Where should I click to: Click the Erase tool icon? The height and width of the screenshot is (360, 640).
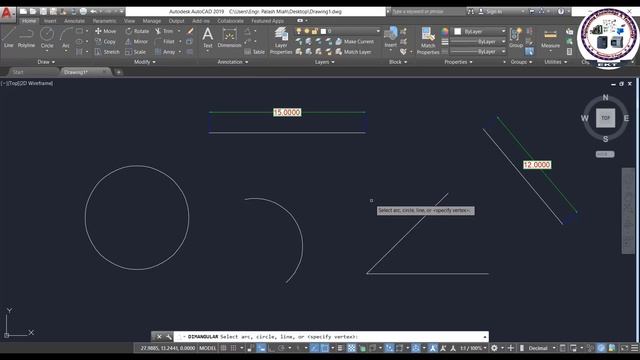click(x=190, y=31)
